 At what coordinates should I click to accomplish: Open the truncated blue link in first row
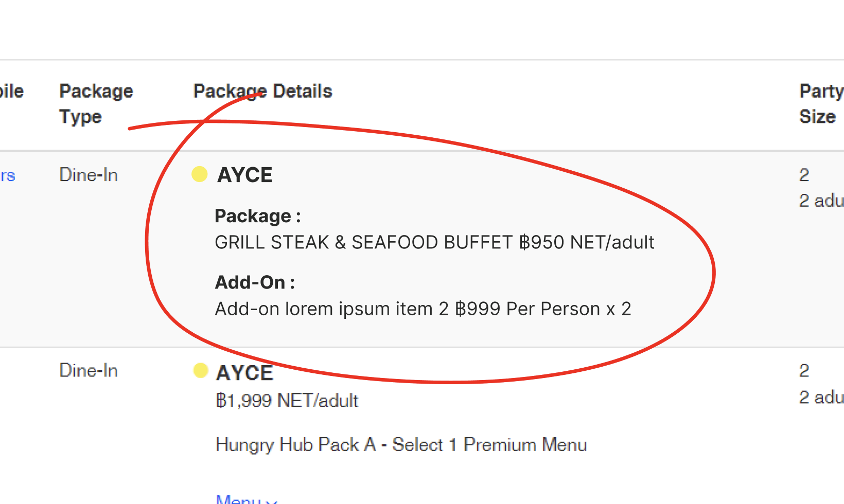click(8, 175)
